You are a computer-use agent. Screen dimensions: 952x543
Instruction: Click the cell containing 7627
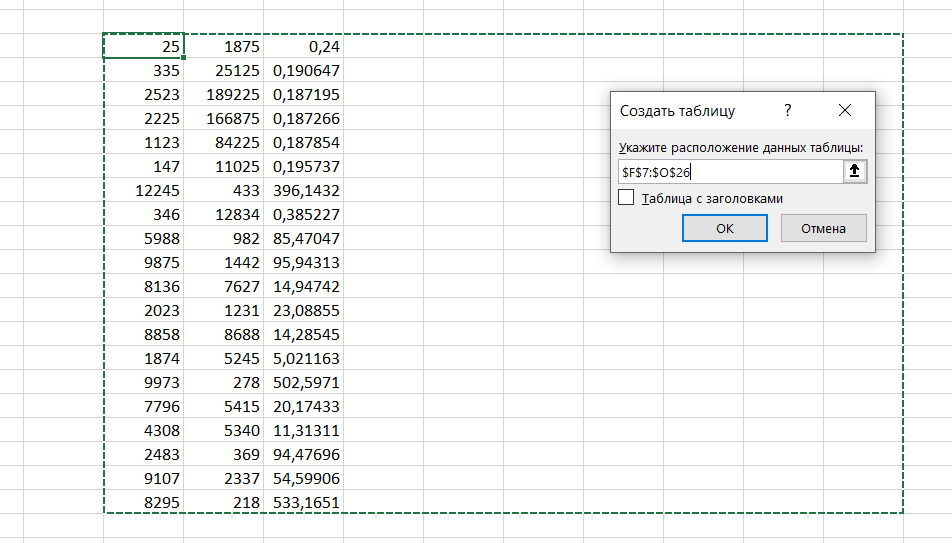coord(223,286)
